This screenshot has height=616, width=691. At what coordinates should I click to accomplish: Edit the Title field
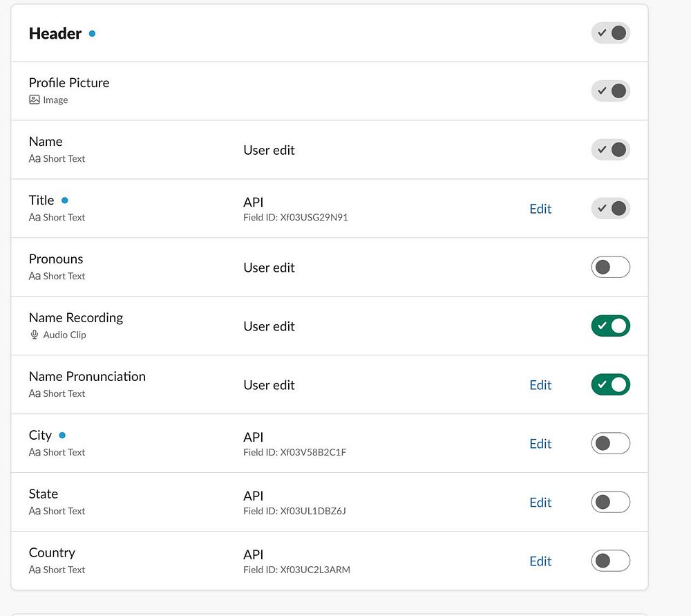pos(540,209)
